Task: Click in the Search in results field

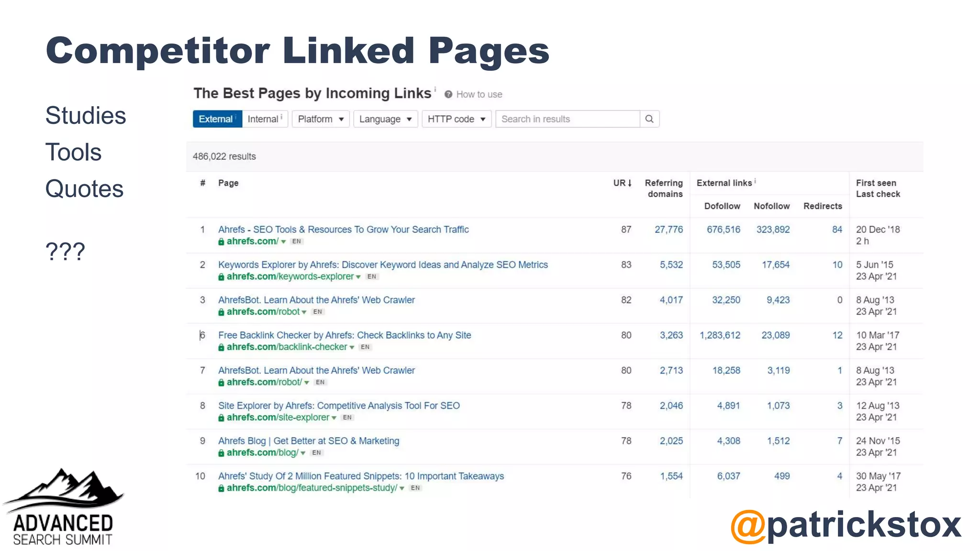Action: coord(568,119)
